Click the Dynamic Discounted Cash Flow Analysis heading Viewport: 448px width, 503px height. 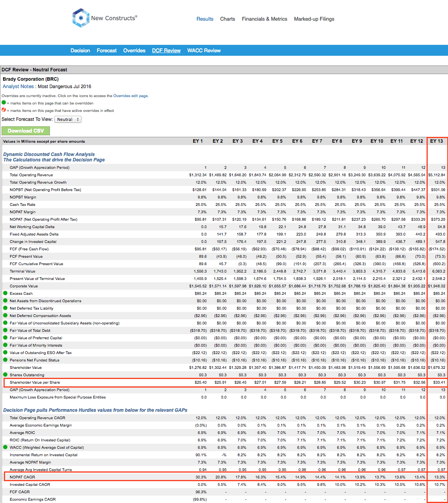(49, 154)
